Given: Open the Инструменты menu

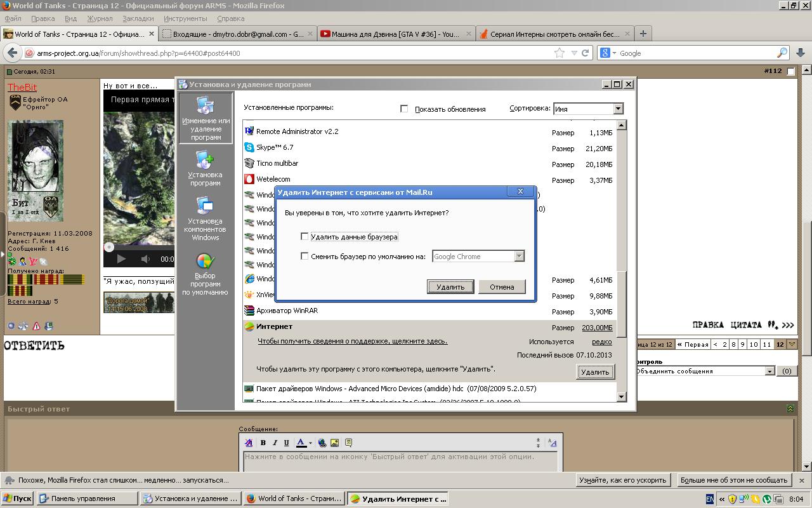Looking at the screenshot, I should pyautogui.click(x=185, y=18).
